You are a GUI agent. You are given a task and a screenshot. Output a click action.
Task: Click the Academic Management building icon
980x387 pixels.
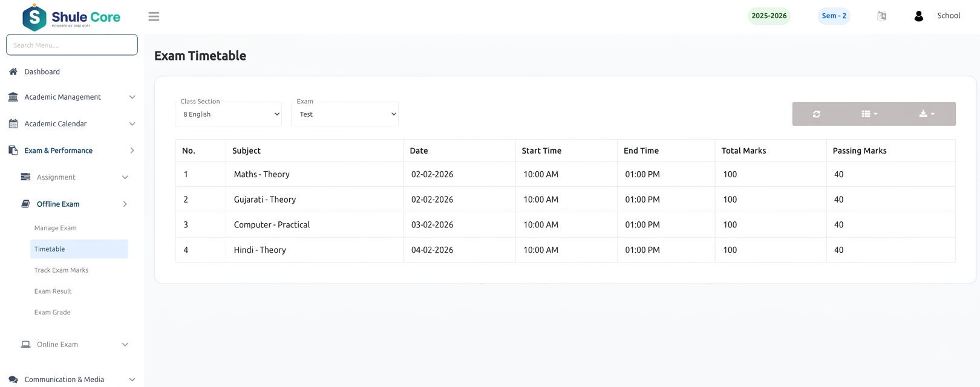13,97
